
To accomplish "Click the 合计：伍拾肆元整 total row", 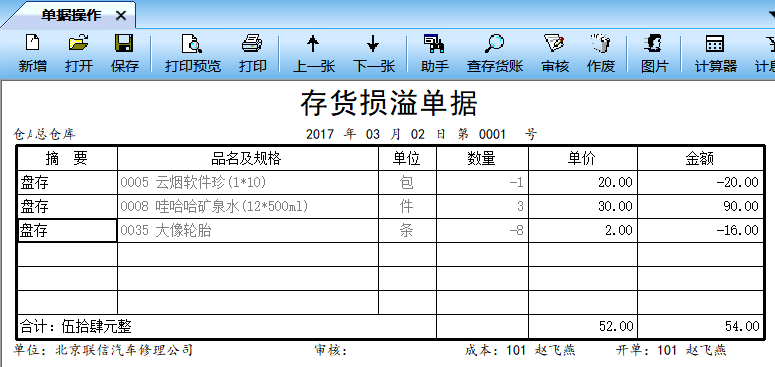I will 227,326.
